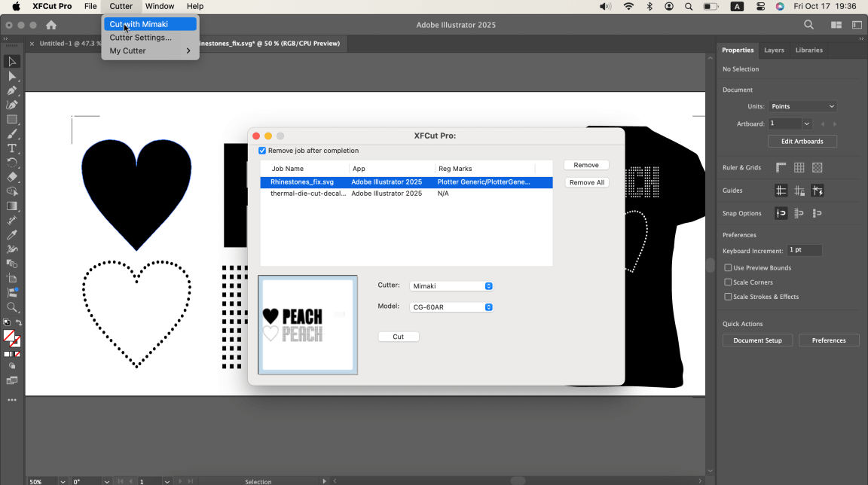Go to first artboard in status bar

(120, 481)
